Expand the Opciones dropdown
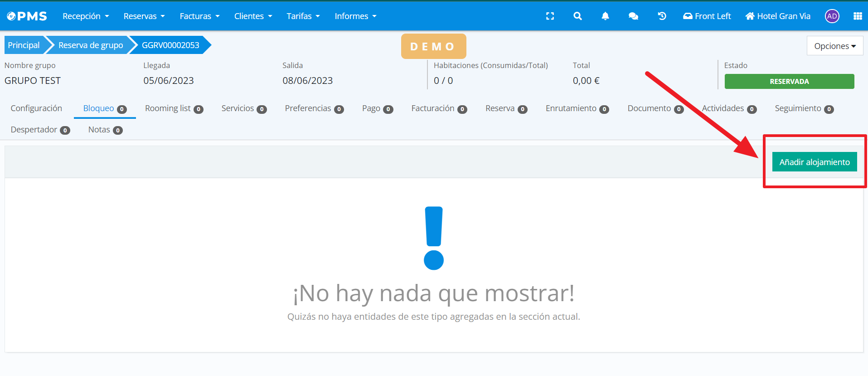Image resolution: width=868 pixels, height=376 pixels. (834, 46)
